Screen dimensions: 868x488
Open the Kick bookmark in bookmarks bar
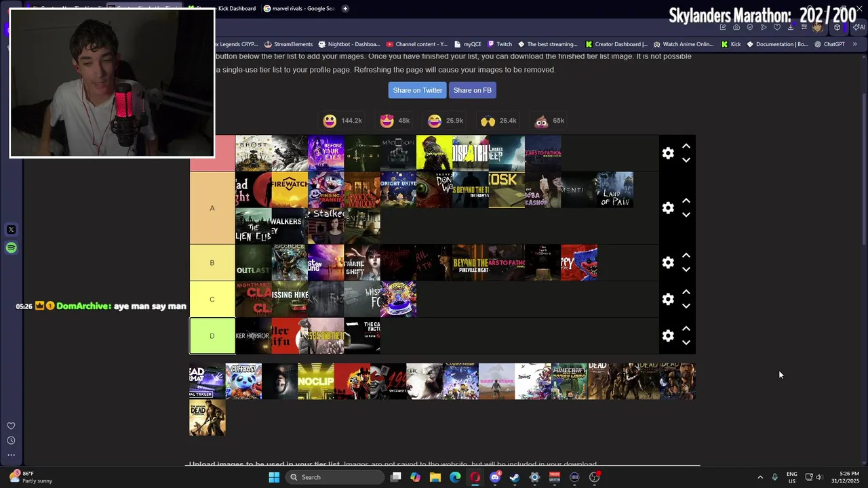pos(731,44)
